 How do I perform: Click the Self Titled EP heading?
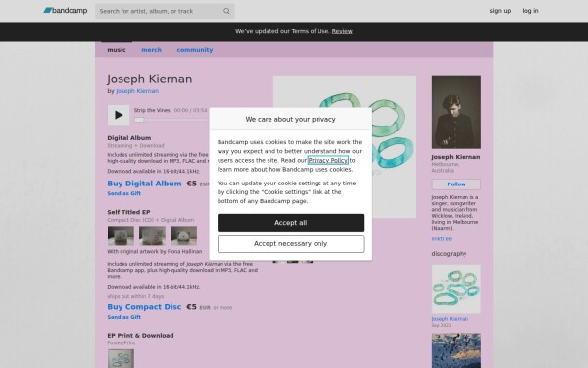coord(128,212)
